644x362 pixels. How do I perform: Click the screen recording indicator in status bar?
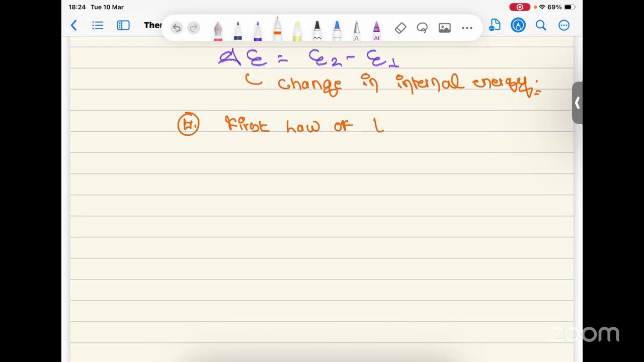coord(520,7)
